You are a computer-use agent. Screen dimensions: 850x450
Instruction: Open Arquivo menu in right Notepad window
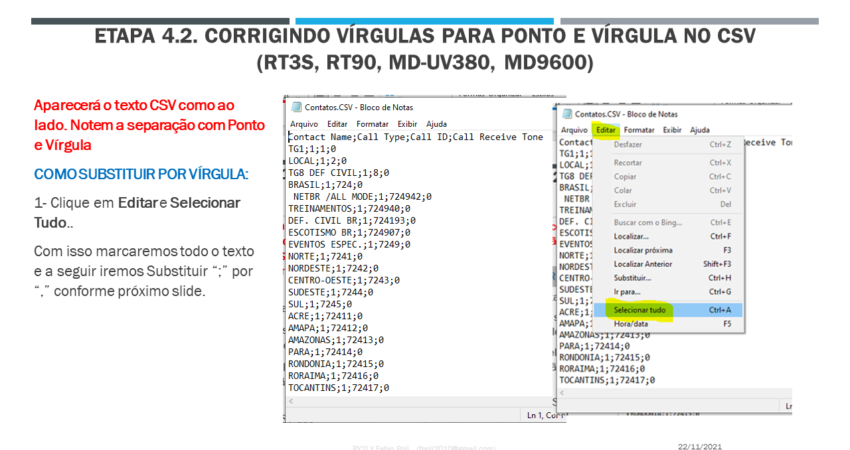click(x=574, y=130)
